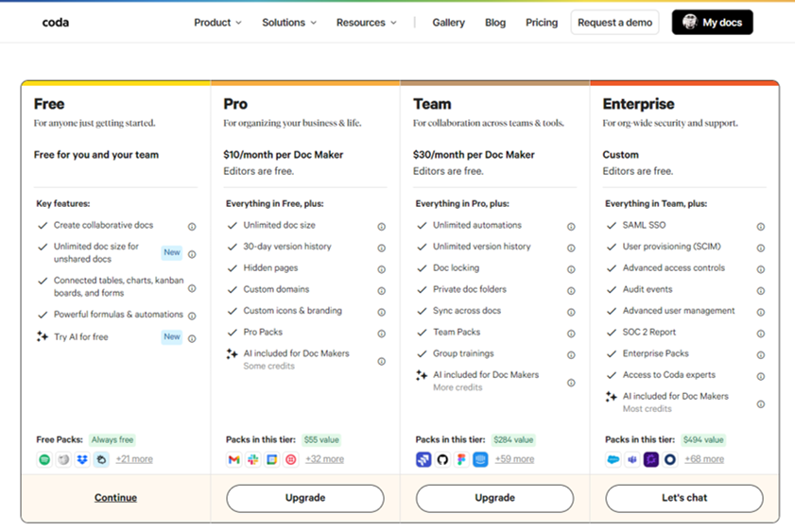This screenshot has width=795, height=532.
Task: Click the Okta pack icon in Enterprise tier
Action: (x=670, y=459)
